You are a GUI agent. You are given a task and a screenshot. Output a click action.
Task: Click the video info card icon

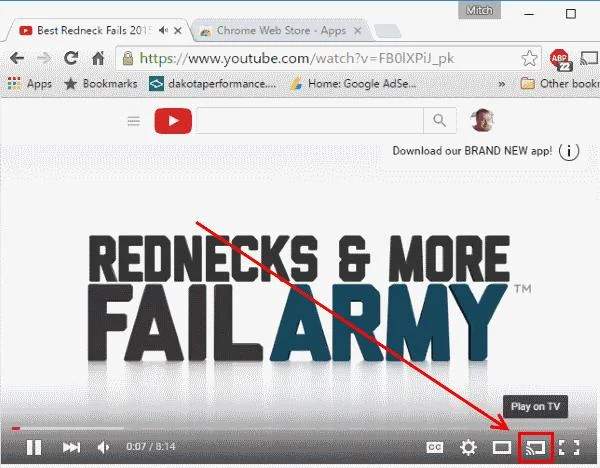pyautogui.click(x=569, y=152)
